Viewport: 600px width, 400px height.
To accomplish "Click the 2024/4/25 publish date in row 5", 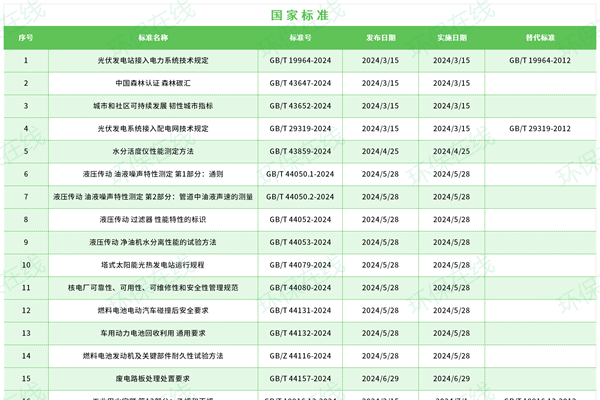I will [377, 151].
